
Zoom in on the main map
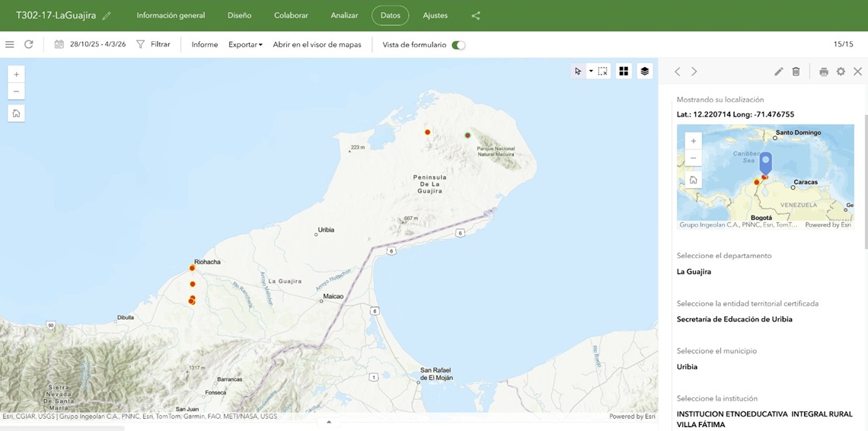16,75
